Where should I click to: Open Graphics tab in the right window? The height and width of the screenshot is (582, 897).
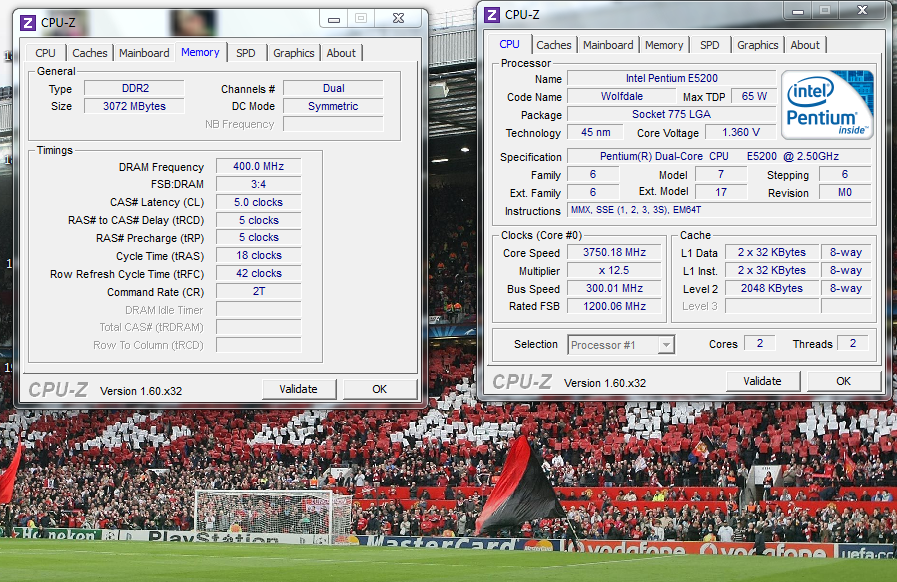[757, 45]
